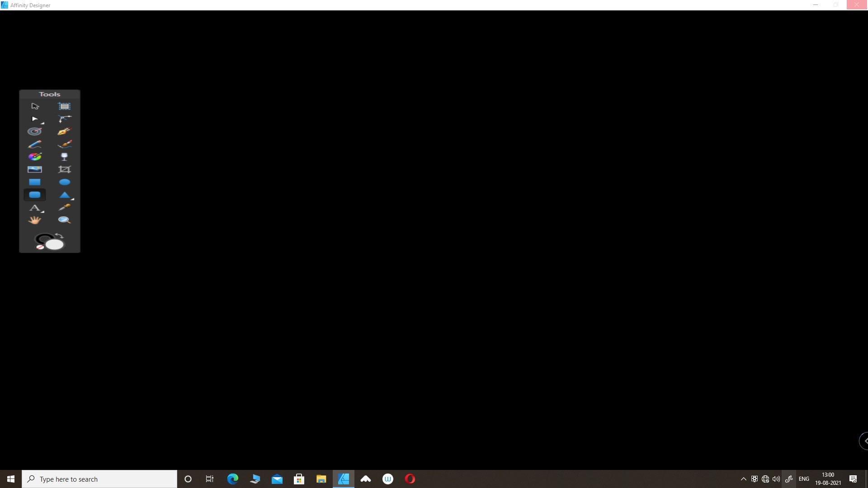Image resolution: width=868 pixels, height=488 pixels.
Task: Select the Fill gradient tool
Action: point(35,157)
